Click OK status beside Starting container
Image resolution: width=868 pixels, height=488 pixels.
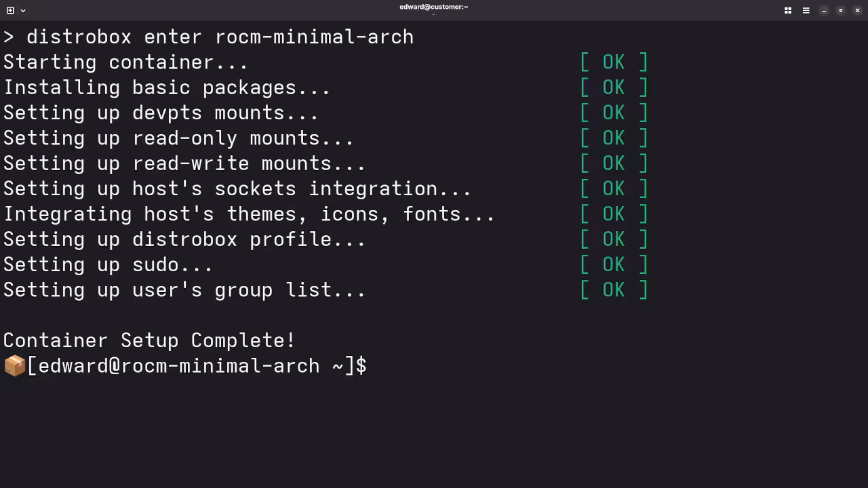click(x=614, y=62)
